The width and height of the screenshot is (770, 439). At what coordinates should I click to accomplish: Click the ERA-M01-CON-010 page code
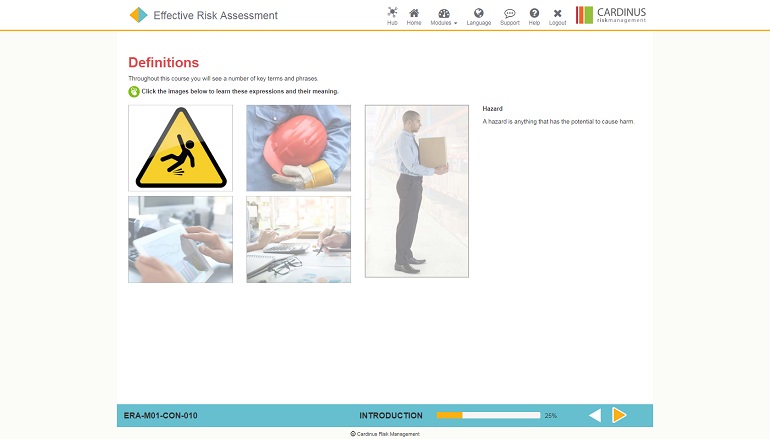point(161,415)
